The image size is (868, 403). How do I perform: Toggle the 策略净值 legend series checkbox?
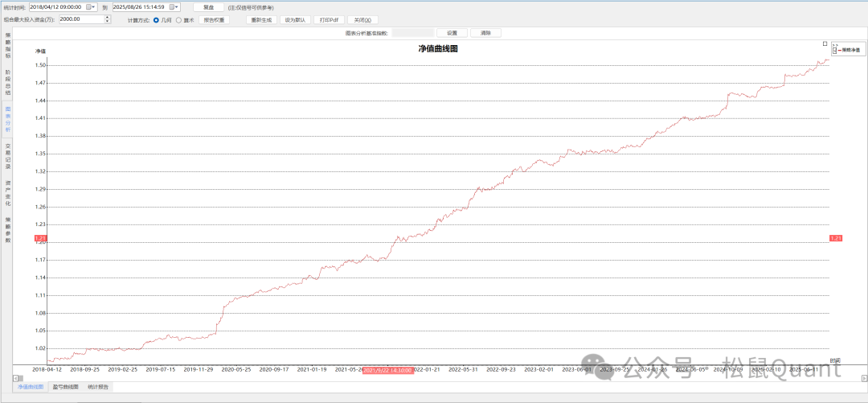click(835, 50)
